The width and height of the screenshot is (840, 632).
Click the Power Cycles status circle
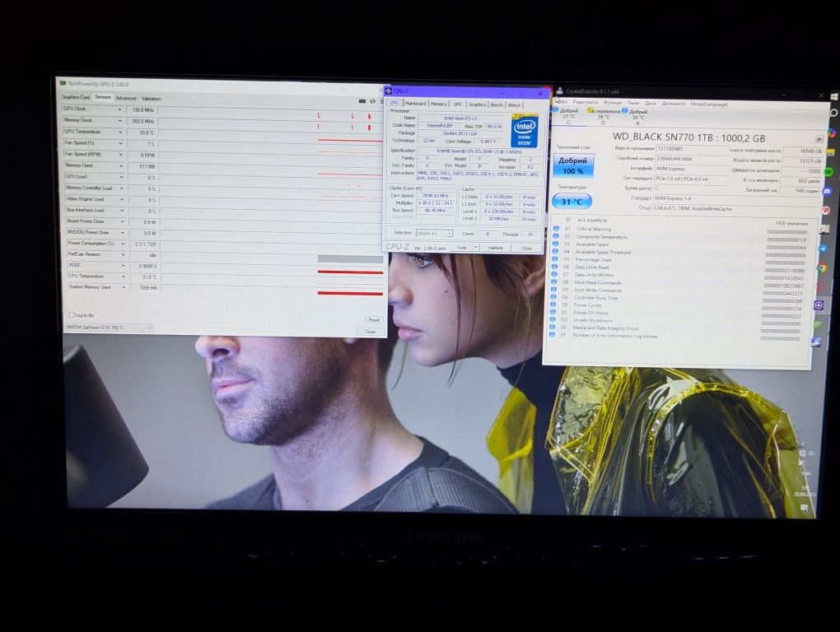click(553, 304)
